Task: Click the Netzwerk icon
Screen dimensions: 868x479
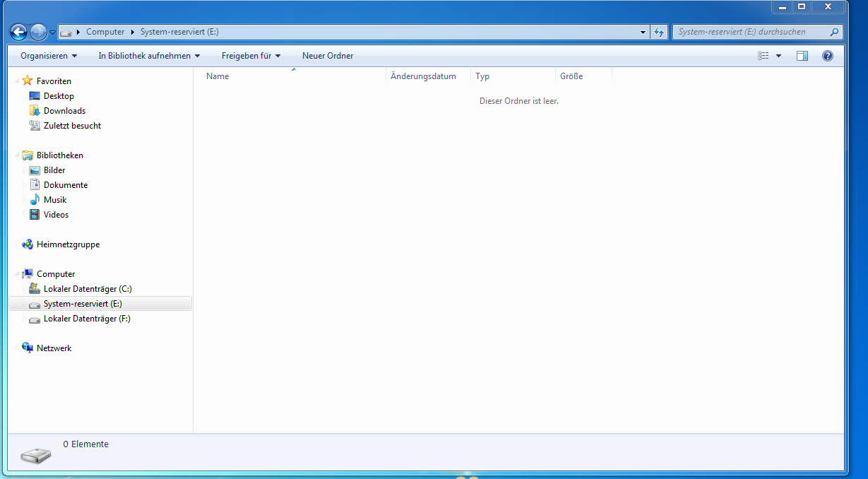Action: coord(28,348)
